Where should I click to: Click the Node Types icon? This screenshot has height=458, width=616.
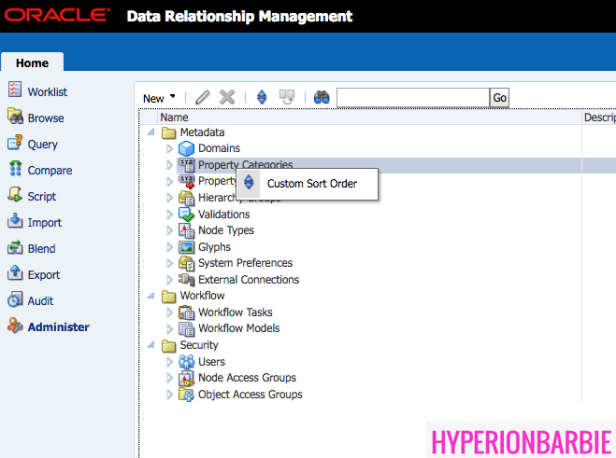pos(186,231)
